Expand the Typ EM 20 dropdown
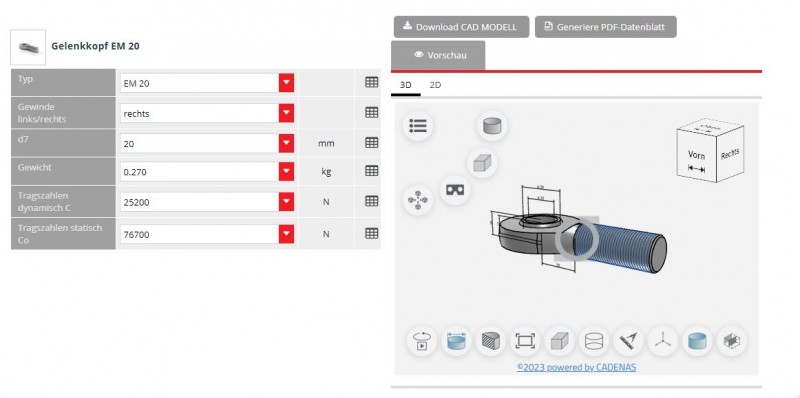The width and height of the screenshot is (800, 398). [x=286, y=83]
